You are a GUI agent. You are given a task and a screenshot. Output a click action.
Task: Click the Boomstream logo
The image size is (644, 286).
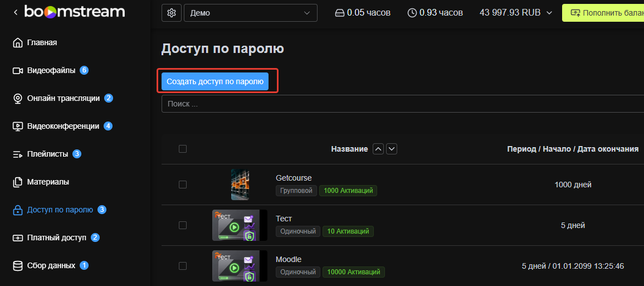tap(74, 12)
